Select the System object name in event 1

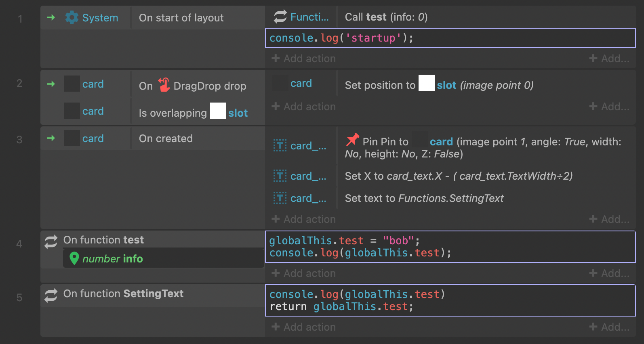pos(100,18)
